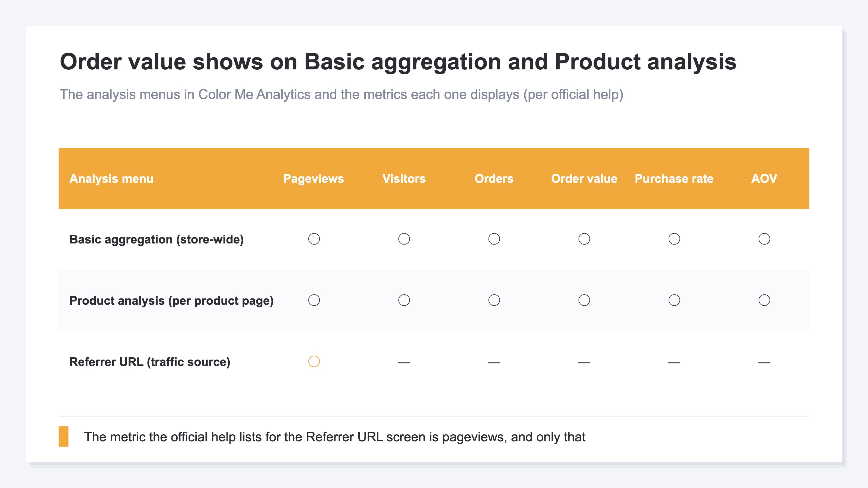This screenshot has width=868, height=488.
Task: Click the Referrer URL Visitors dash
Action: click(x=404, y=363)
